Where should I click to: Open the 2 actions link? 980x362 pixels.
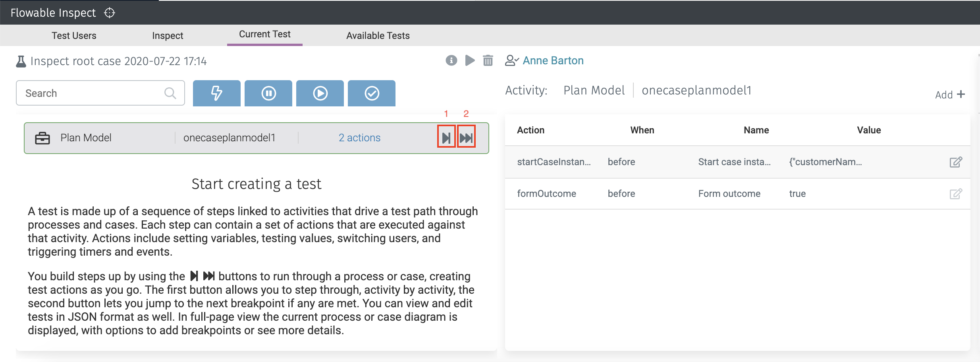pos(359,138)
